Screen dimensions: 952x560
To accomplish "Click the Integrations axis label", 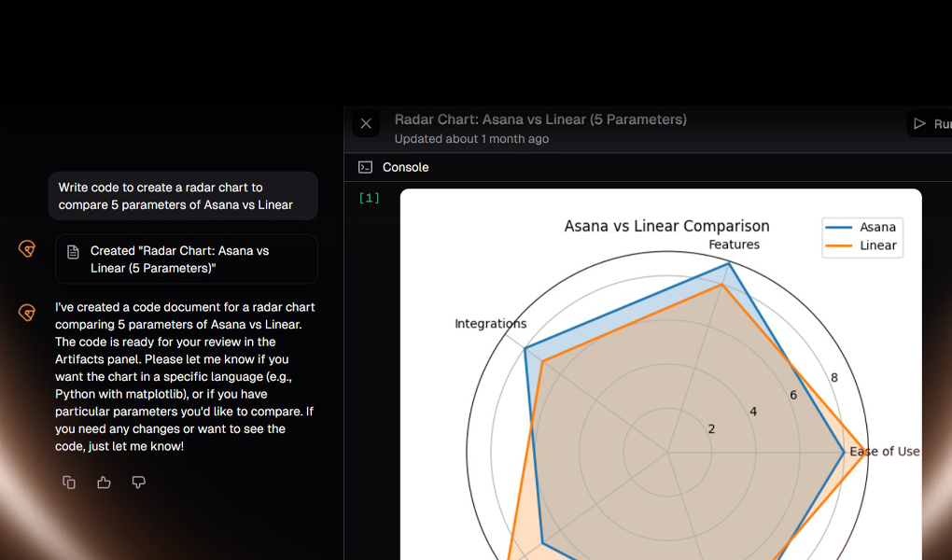I will 491,324.
